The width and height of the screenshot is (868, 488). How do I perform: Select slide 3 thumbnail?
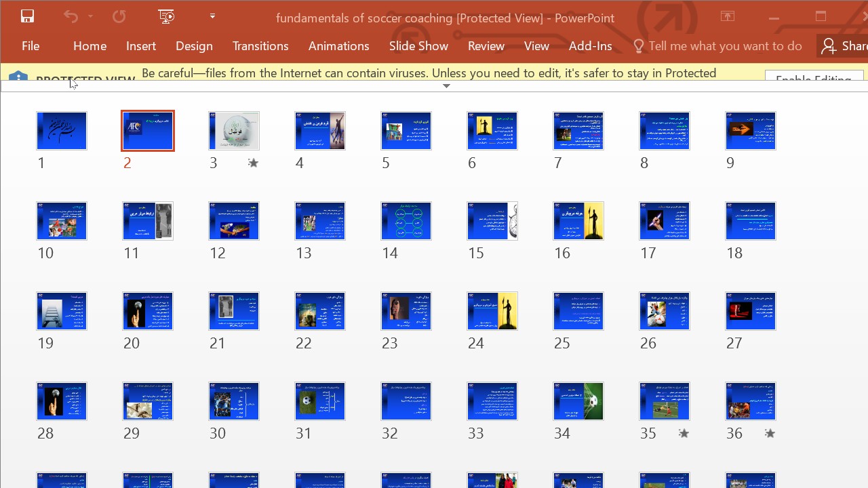[x=234, y=131]
